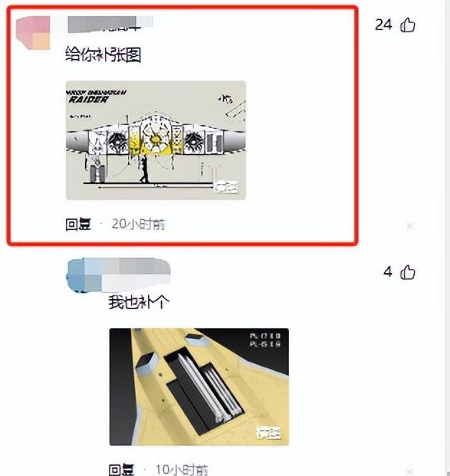Click the corner badge on the RAIDER image
The height and width of the screenshot is (476, 450).
tap(226, 187)
